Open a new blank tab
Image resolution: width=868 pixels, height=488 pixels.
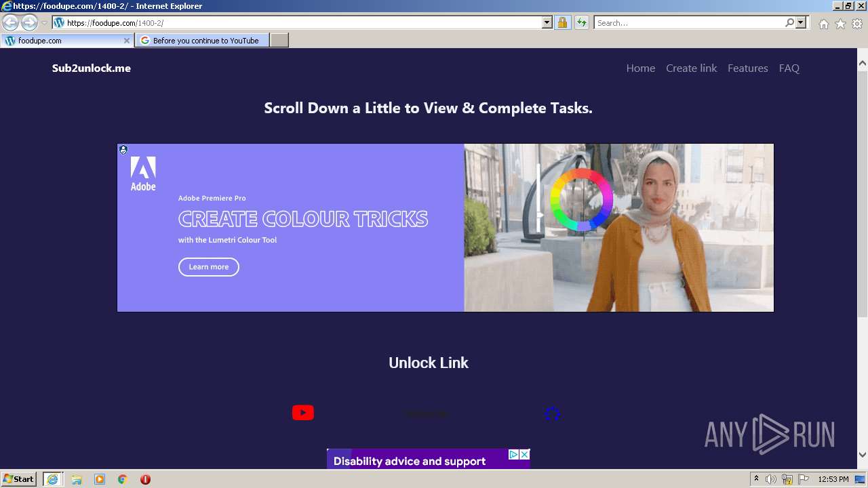click(279, 41)
